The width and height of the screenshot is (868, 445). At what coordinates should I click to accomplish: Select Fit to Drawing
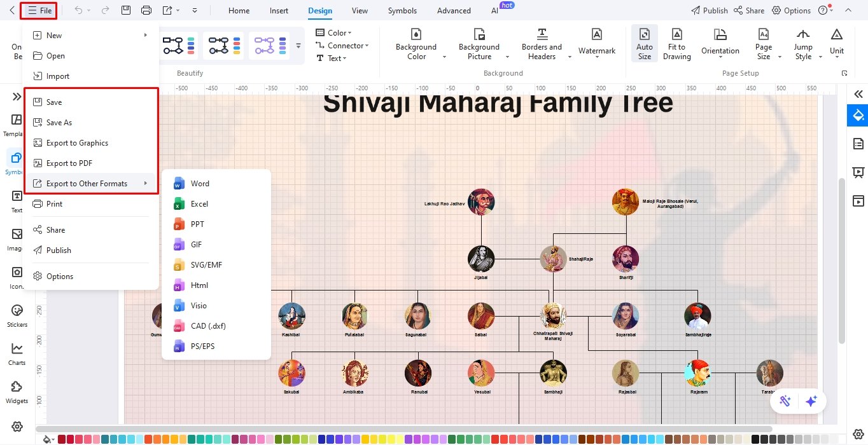pyautogui.click(x=676, y=43)
